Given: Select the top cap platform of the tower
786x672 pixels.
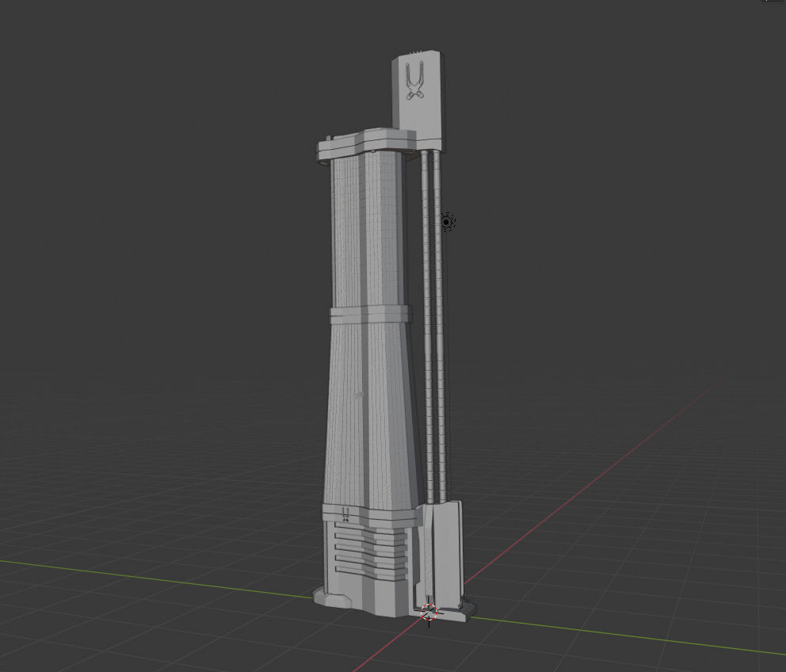Looking at the screenshot, I should pos(368,144).
